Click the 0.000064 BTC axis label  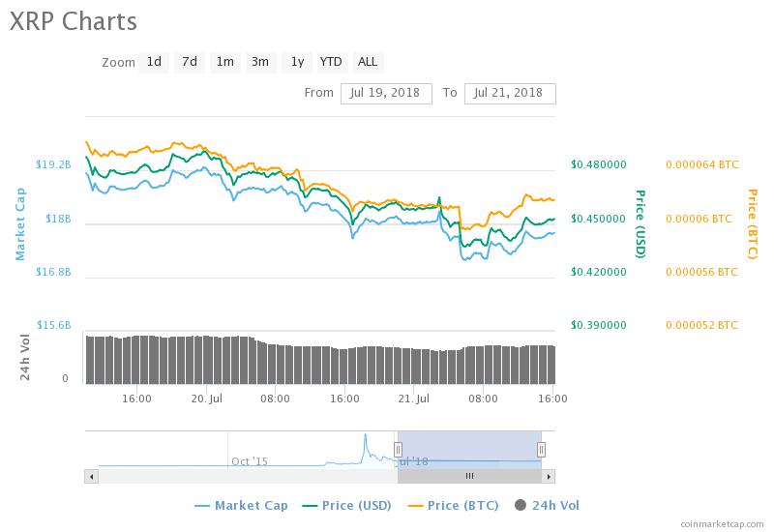(702, 164)
